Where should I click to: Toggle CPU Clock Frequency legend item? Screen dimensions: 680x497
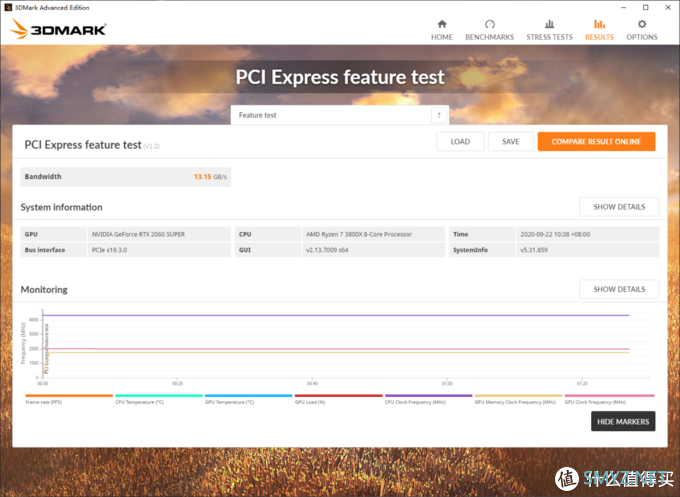coord(428,399)
